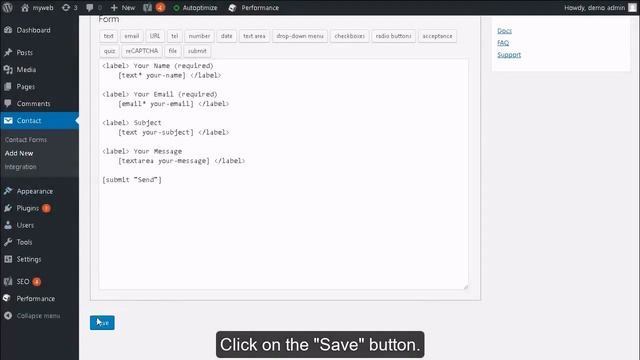The image size is (640, 360).
Task: Open the Docs link
Action: (504, 31)
